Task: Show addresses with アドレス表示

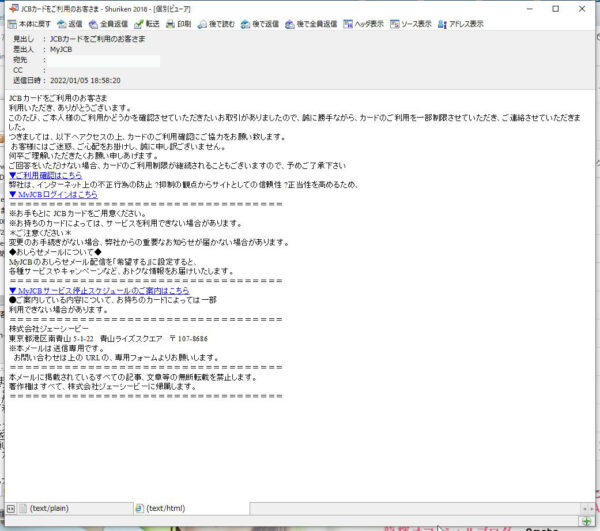Action: click(461, 24)
